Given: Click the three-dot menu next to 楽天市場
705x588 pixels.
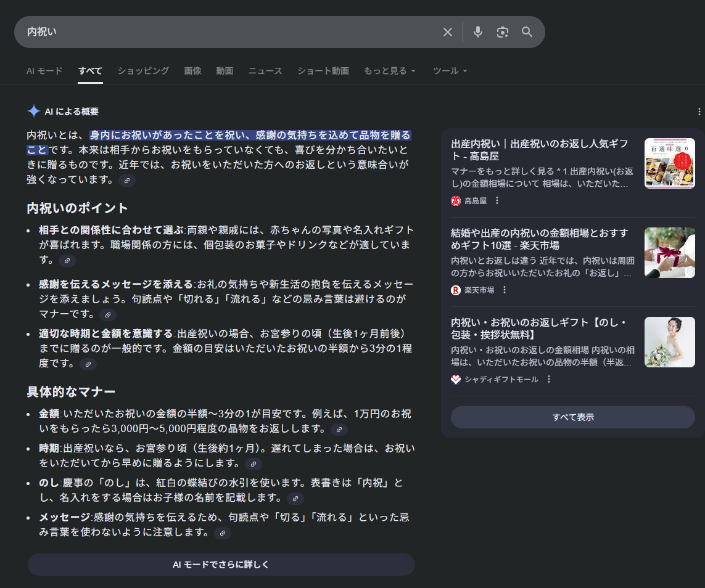Looking at the screenshot, I should point(505,290).
